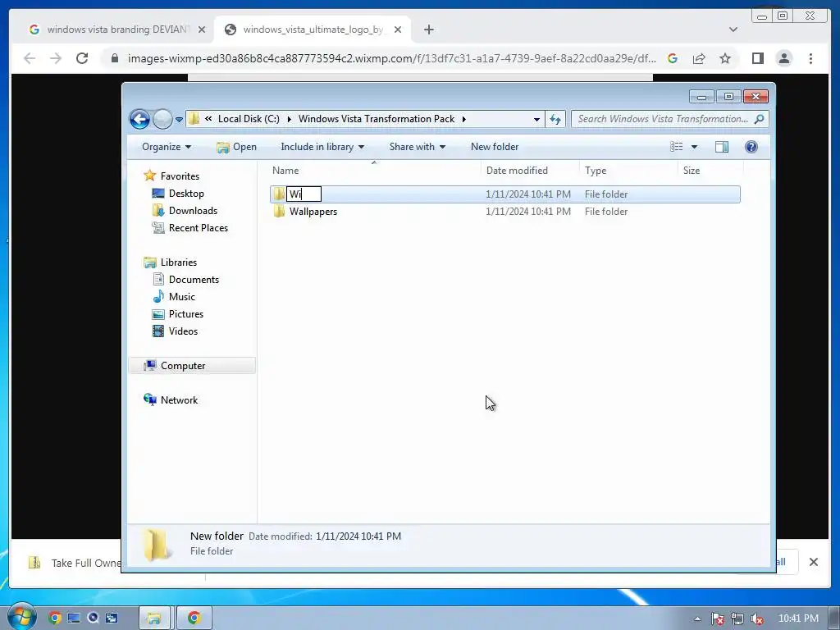Click Chrome running taskbar button
This screenshot has width=840, height=630.
pyautogui.click(x=194, y=619)
